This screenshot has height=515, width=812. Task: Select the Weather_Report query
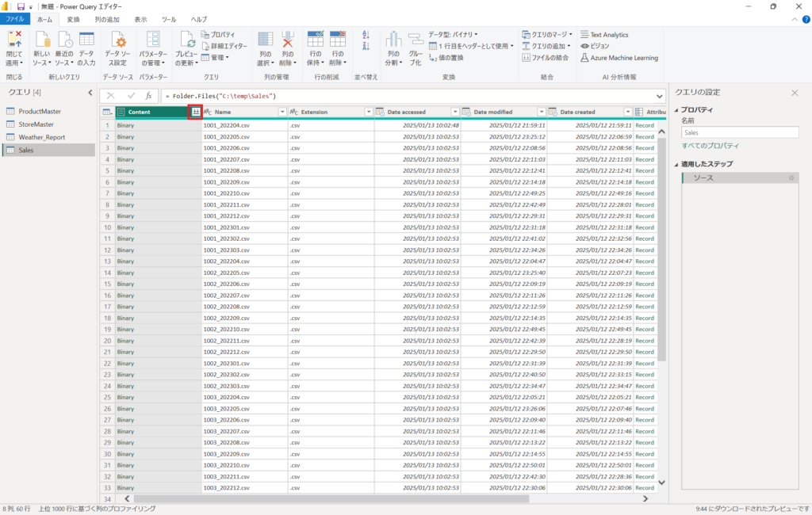point(48,137)
